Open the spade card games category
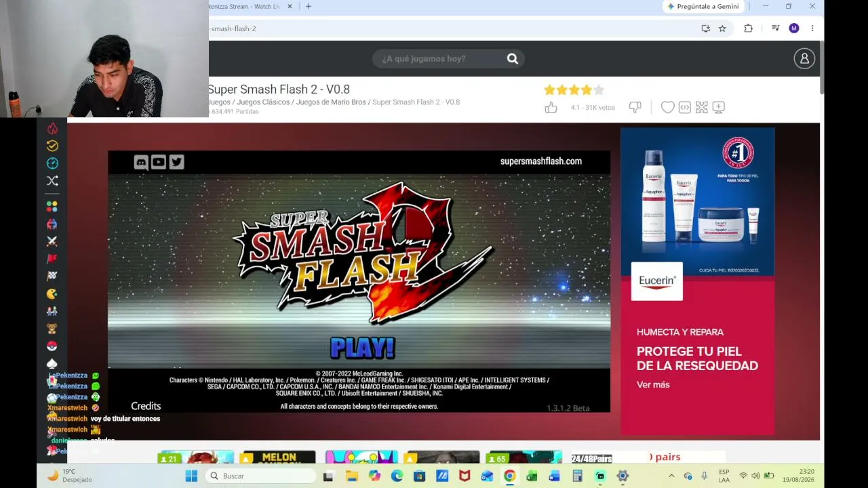868x488 pixels. (x=52, y=364)
